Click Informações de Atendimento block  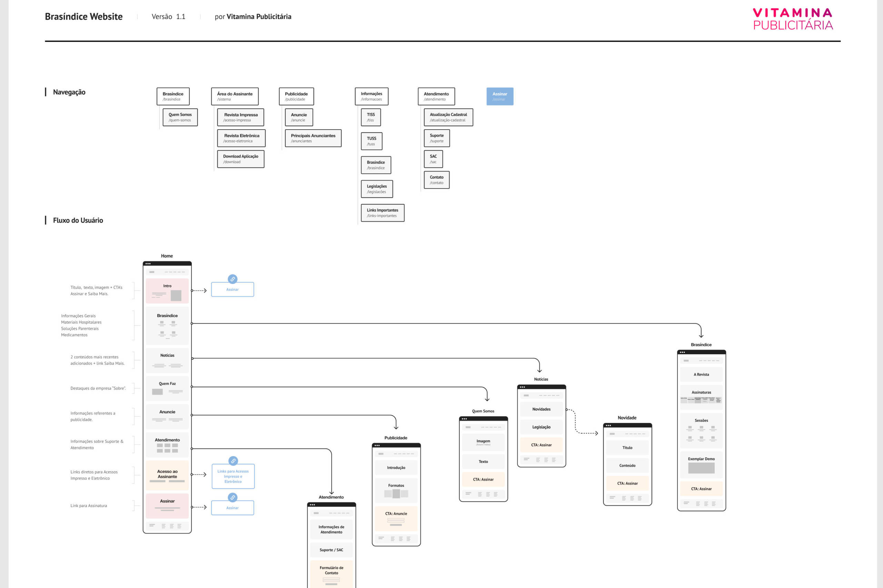coord(331,529)
